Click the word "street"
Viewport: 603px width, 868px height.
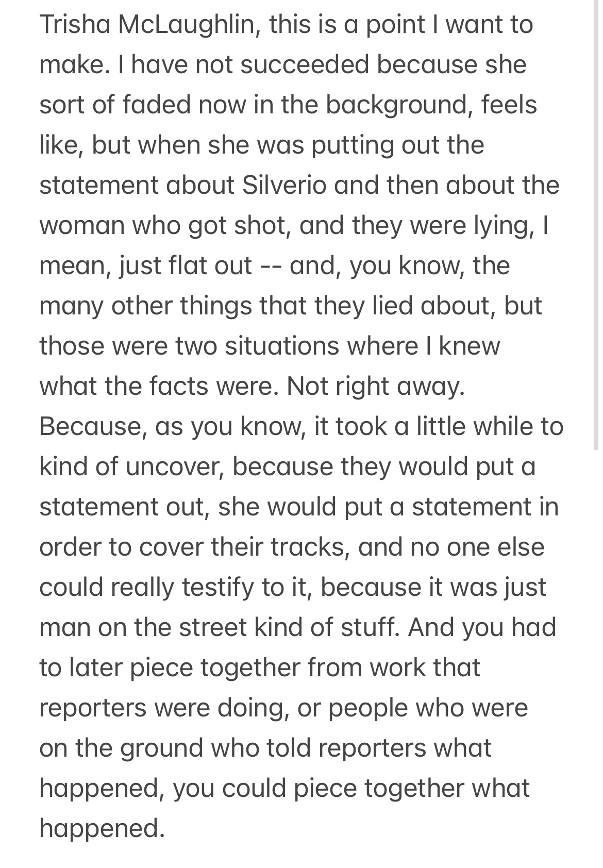pyautogui.click(x=213, y=627)
